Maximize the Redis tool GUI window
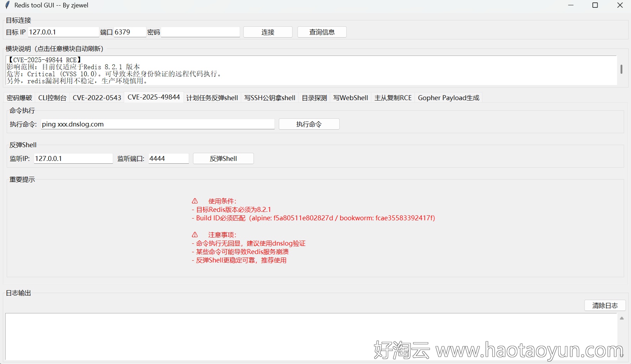The image size is (631, 364). pyautogui.click(x=595, y=5)
